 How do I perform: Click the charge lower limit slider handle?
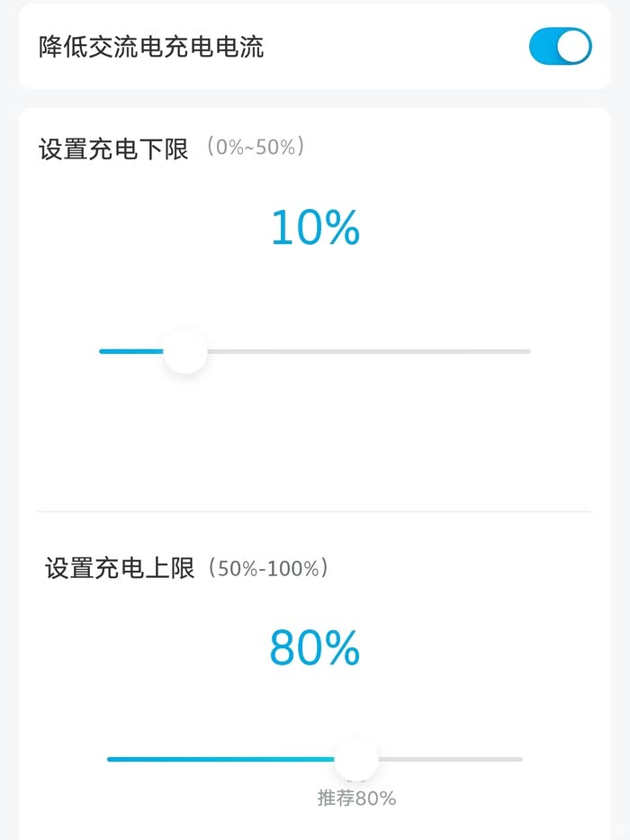(185, 351)
